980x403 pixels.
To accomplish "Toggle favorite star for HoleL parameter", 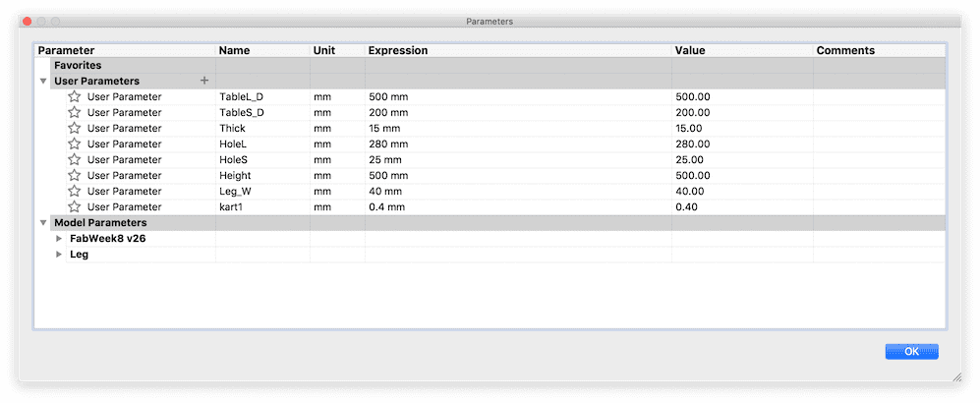I will (x=74, y=144).
